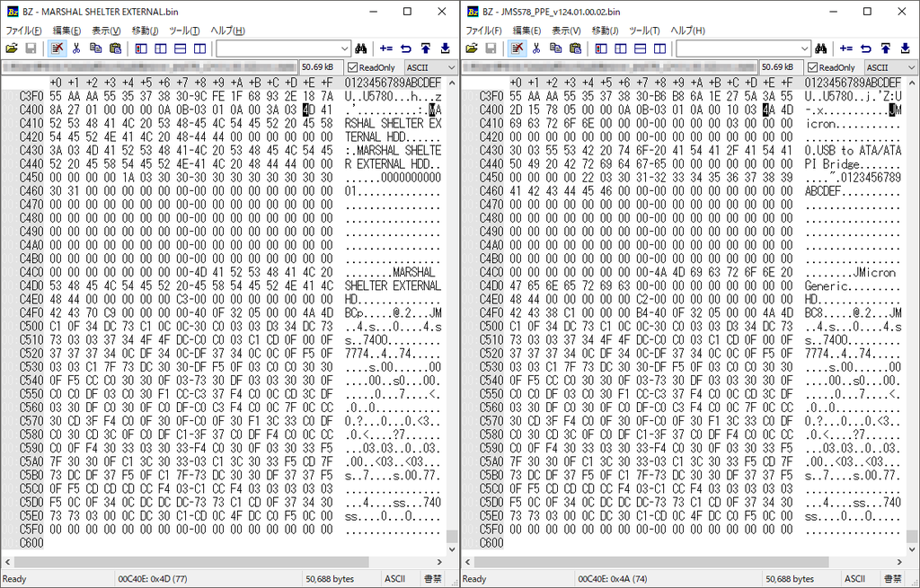
Task: Open ヘルプ(H) menu in MARSHAL SHELTER window
Action: 227,31
